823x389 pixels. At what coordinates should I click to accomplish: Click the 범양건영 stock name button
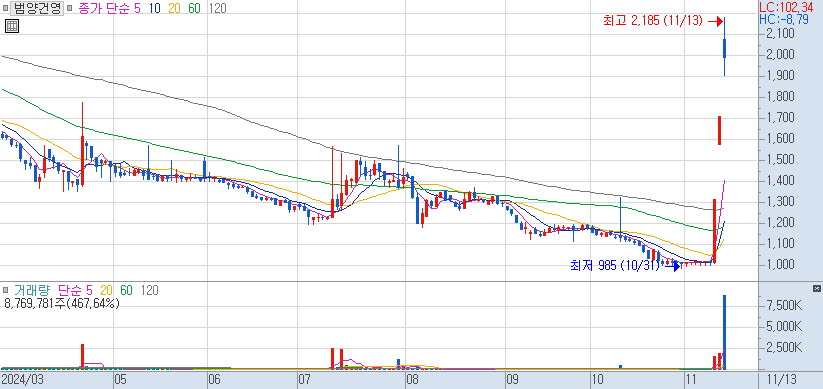click(x=37, y=8)
